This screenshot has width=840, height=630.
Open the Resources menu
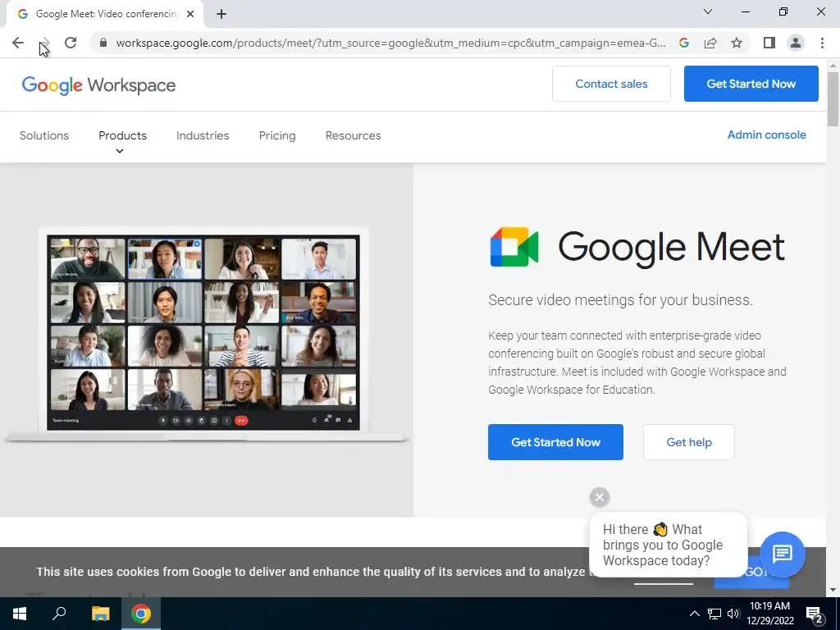click(353, 135)
